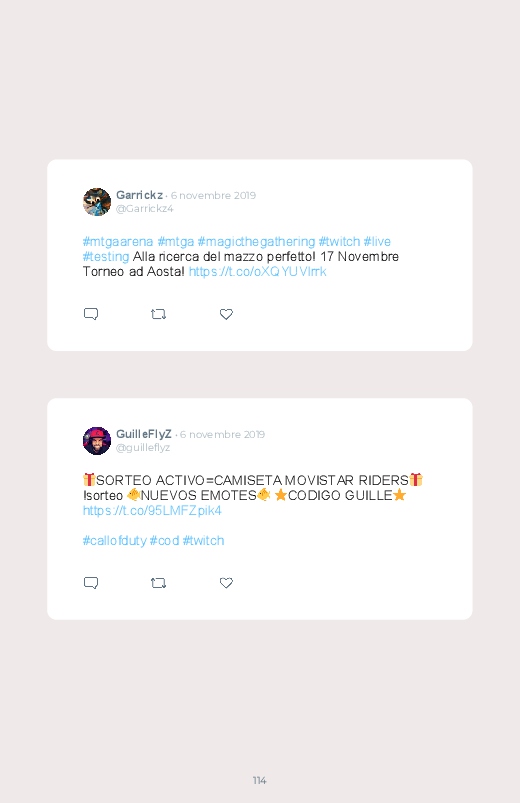Open the #mtgaarena hashtag
520x803 pixels.
118,241
